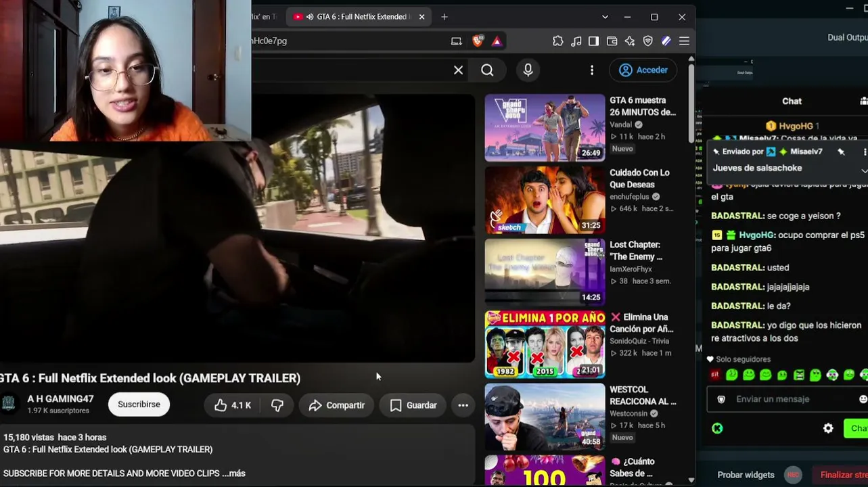The width and height of the screenshot is (868, 487).
Task: Open the browser hamburger main menu
Action: 684,41
